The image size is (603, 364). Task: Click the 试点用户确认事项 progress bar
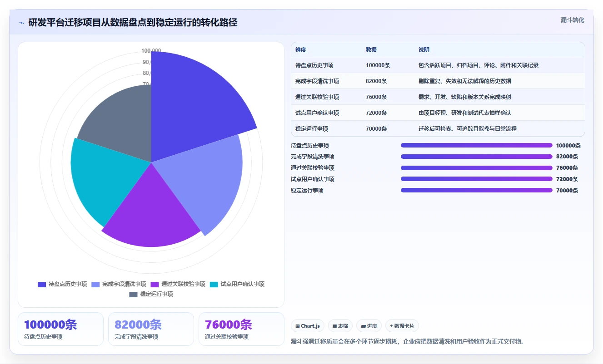pyautogui.click(x=477, y=179)
